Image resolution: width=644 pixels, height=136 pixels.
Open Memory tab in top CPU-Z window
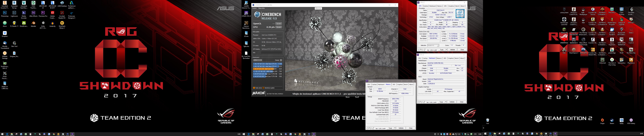[439, 6]
